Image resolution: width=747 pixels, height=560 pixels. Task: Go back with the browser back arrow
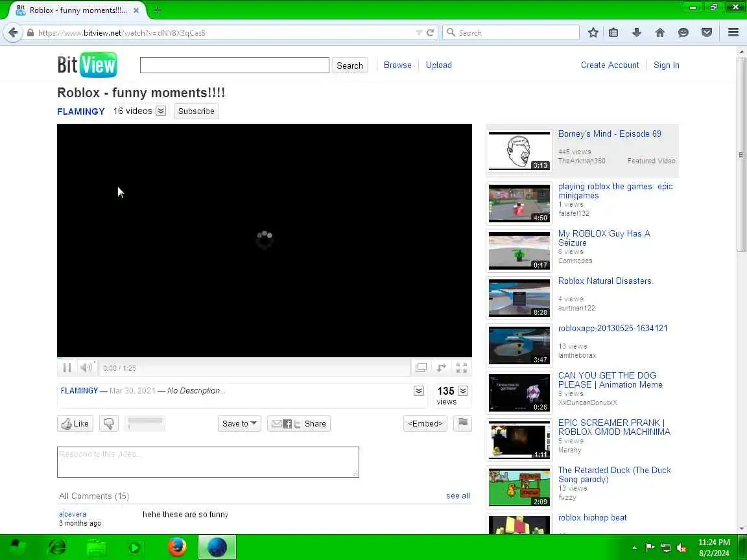tap(14, 32)
